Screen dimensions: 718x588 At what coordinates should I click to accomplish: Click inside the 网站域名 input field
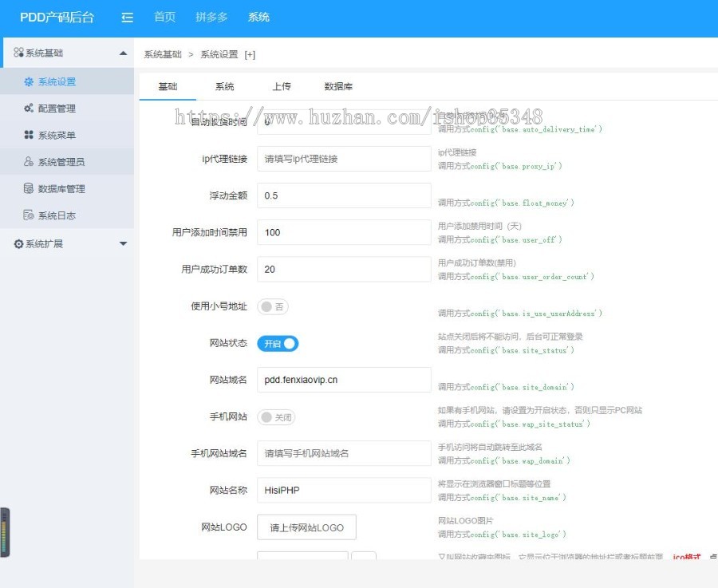343,380
